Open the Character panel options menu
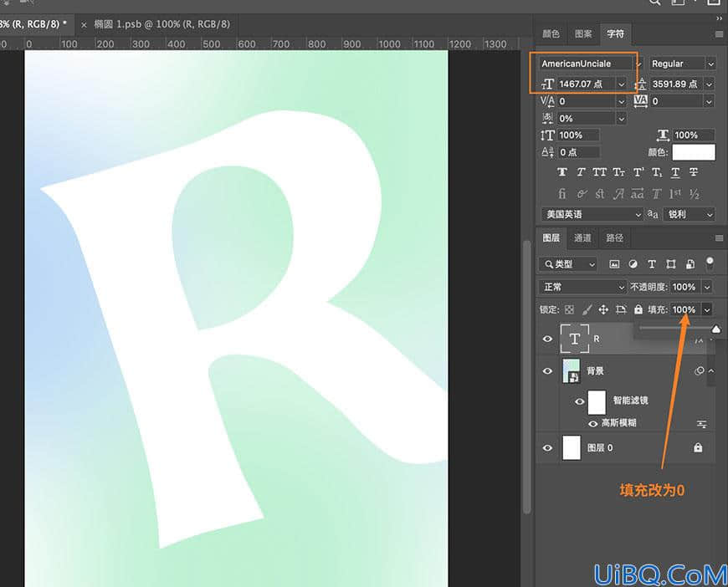This screenshot has width=728, height=587. [719, 34]
